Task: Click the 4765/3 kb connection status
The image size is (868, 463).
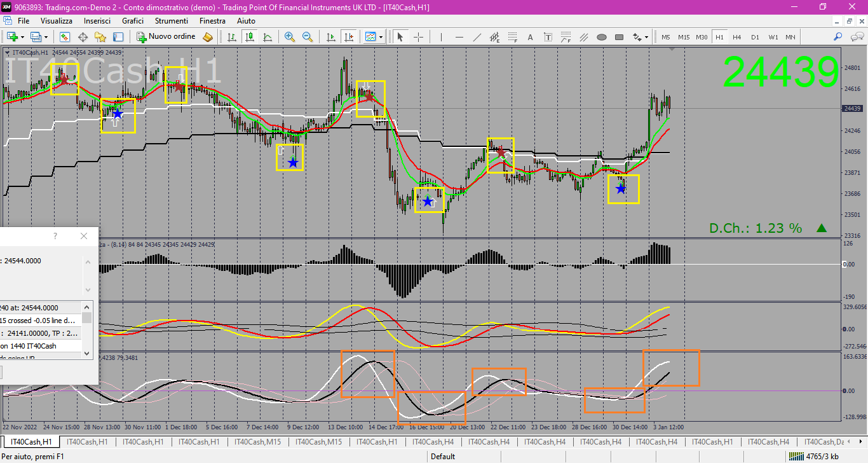Action: (x=814, y=456)
